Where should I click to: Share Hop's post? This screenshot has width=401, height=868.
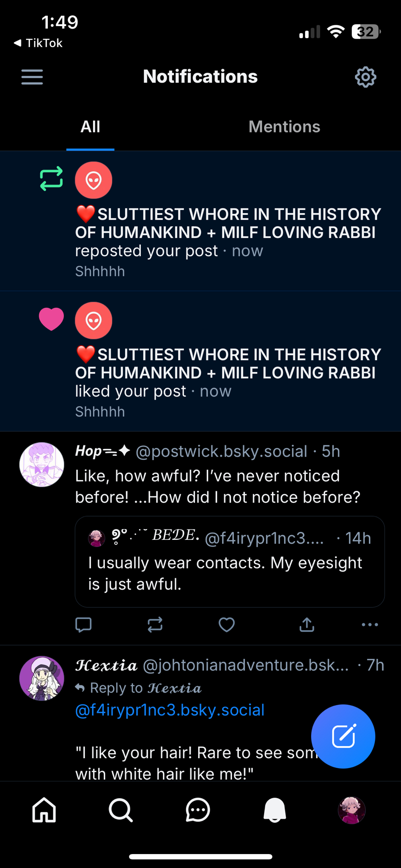[307, 625]
